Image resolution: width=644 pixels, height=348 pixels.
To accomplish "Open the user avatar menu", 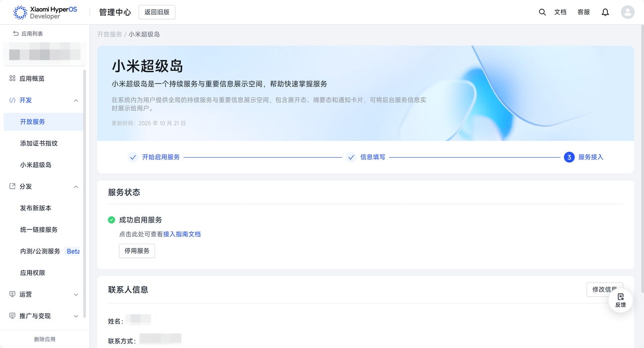I will point(627,12).
